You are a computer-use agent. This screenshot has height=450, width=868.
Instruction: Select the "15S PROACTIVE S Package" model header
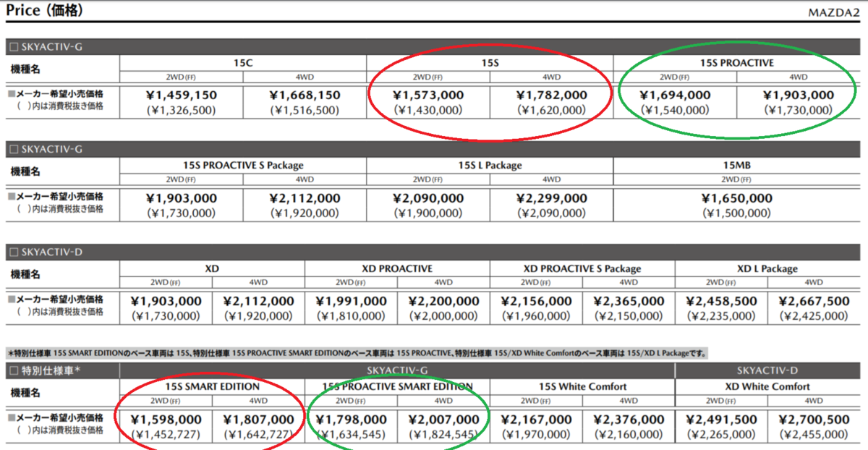[243, 165]
